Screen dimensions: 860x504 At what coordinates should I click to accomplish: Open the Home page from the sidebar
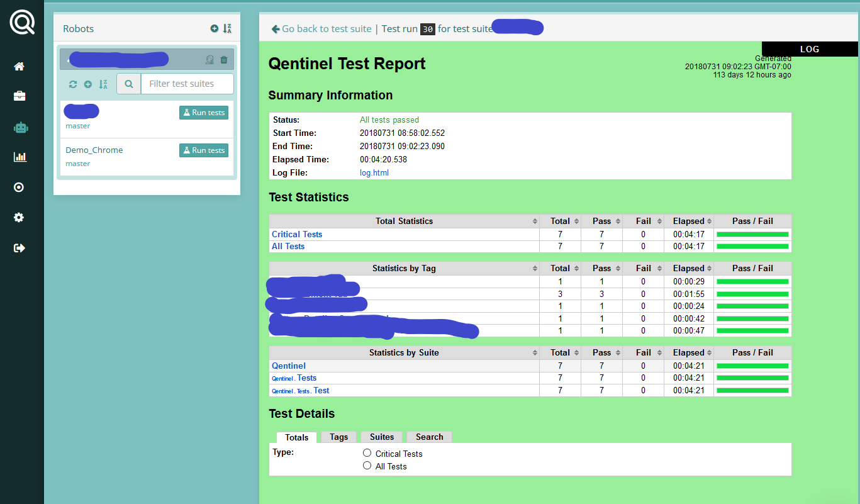tap(20, 66)
